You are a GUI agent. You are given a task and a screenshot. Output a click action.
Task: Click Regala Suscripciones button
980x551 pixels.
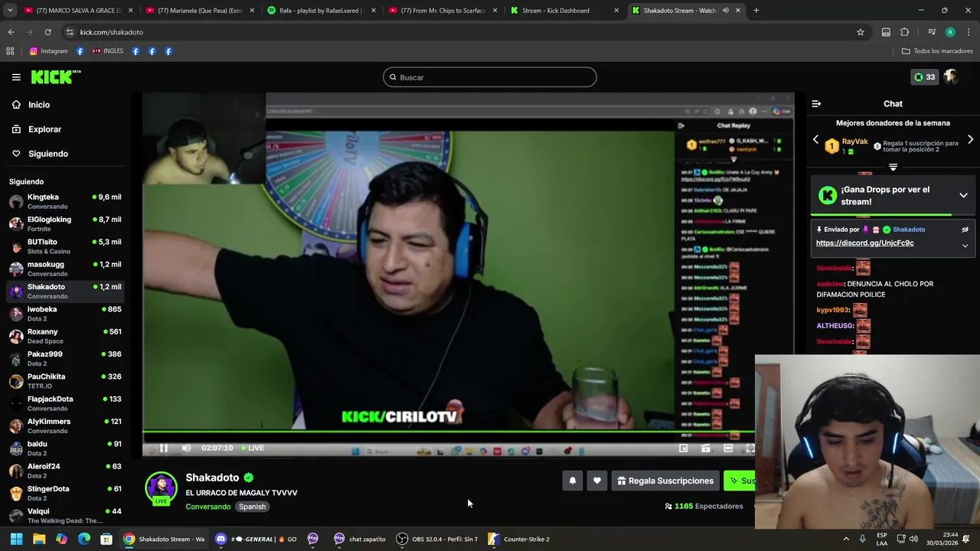[x=665, y=481]
